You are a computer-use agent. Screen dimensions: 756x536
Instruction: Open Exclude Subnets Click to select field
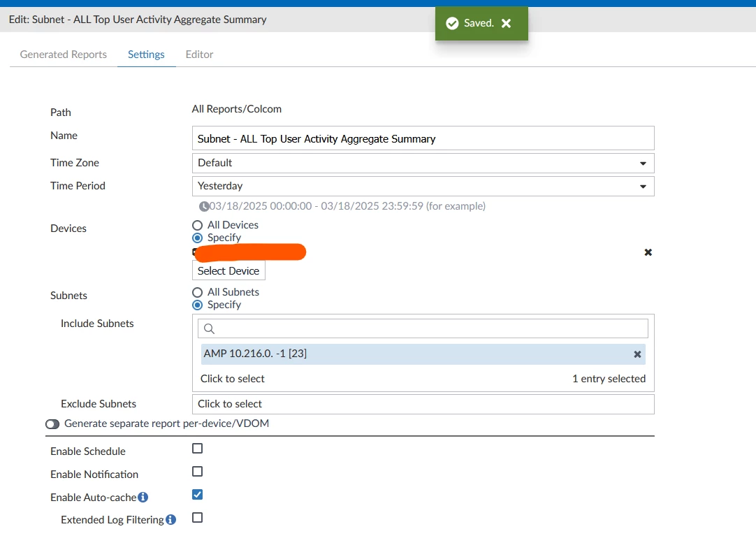(423, 404)
